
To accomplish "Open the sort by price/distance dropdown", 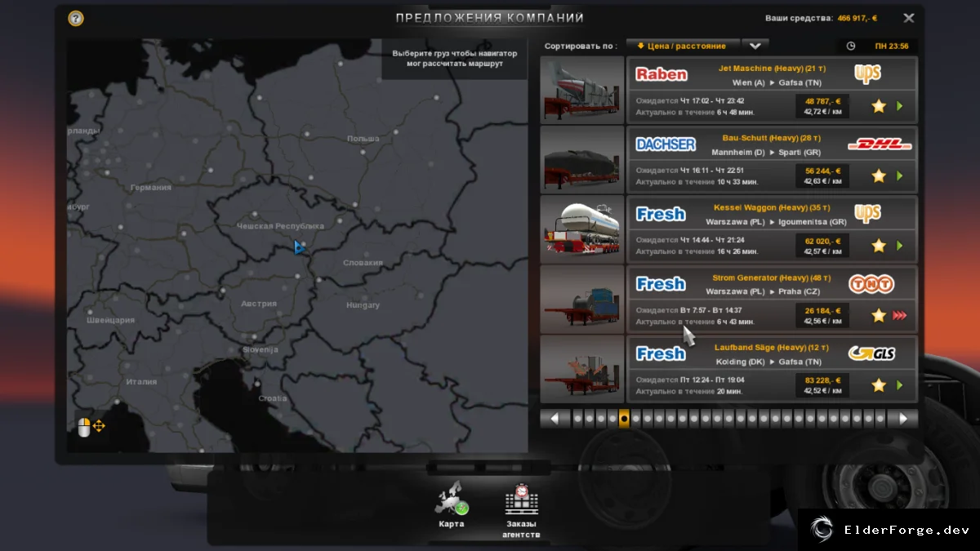I will [x=683, y=47].
